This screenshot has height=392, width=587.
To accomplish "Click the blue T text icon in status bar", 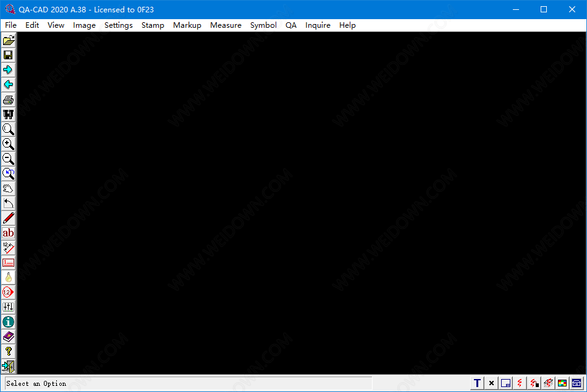I will [477, 383].
